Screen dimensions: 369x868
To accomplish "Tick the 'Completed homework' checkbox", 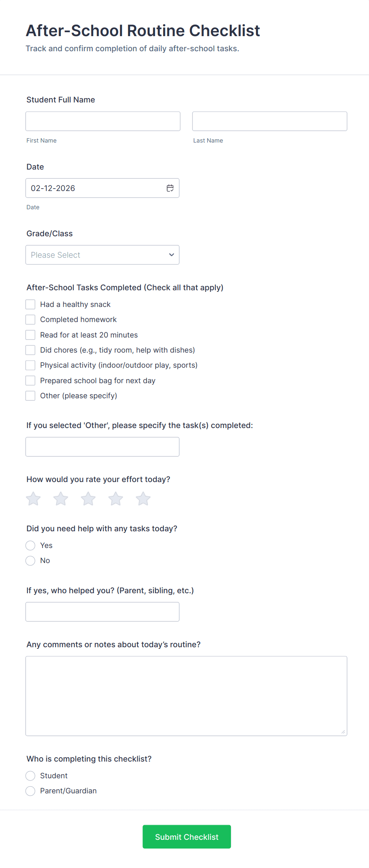I will 31,320.
